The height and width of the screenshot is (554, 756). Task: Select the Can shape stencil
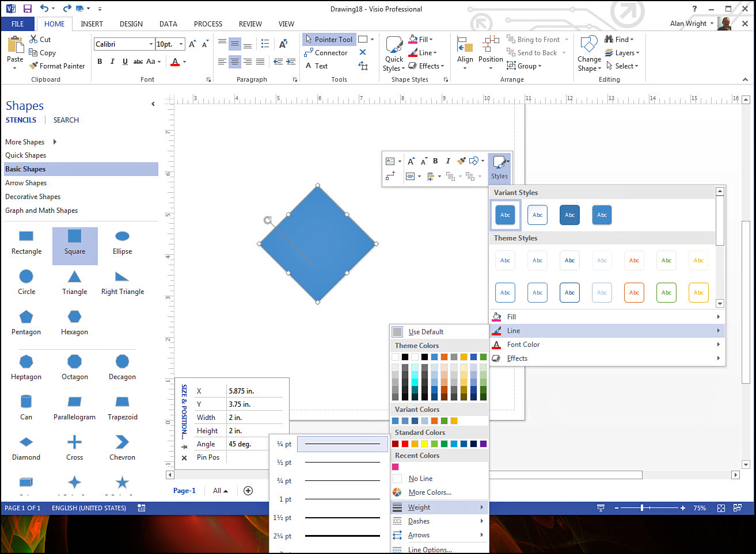pos(26,408)
